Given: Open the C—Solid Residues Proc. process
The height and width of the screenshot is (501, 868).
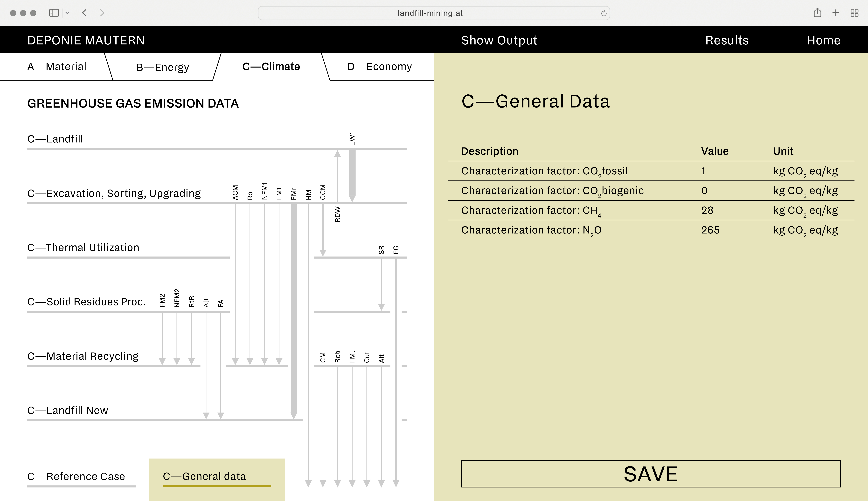Looking at the screenshot, I should (86, 302).
